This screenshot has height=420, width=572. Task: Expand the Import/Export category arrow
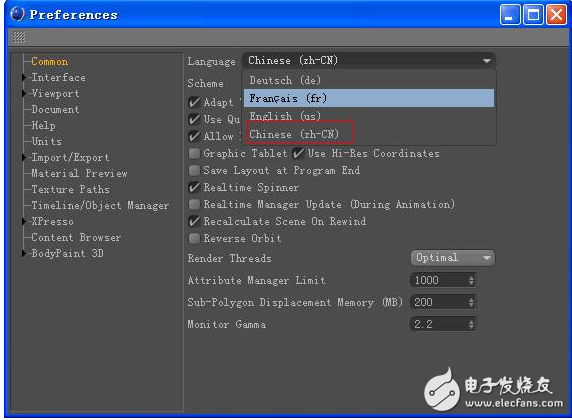pyautogui.click(x=24, y=158)
